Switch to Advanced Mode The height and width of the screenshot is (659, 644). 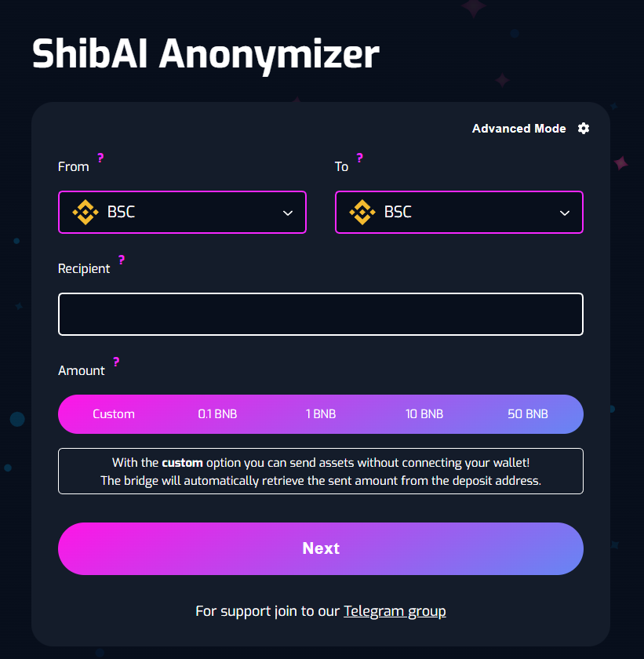point(518,128)
